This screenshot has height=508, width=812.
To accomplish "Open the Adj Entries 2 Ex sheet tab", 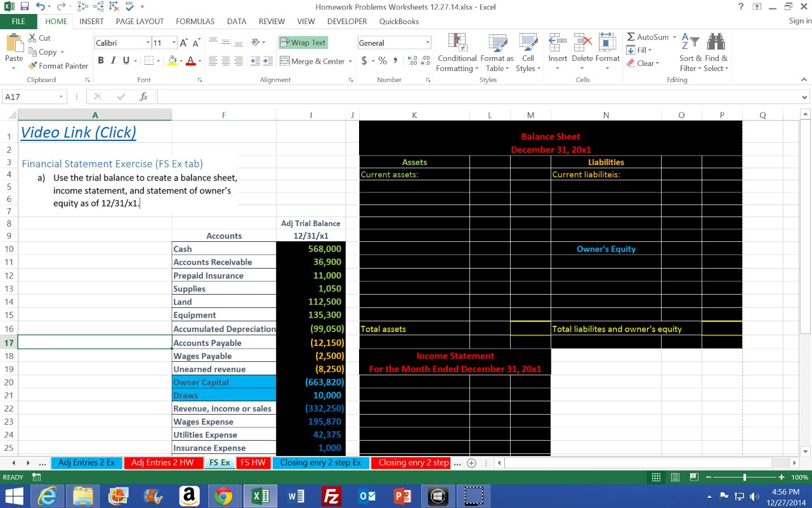I will (x=86, y=462).
